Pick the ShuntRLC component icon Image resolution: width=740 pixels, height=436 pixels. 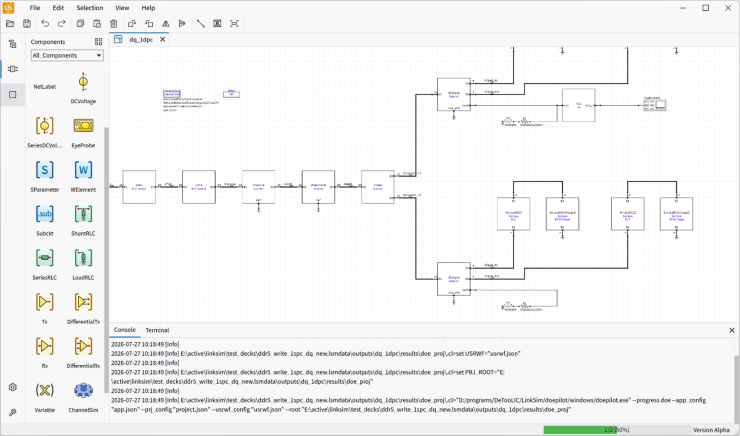pyautogui.click(x=83, y=214)
